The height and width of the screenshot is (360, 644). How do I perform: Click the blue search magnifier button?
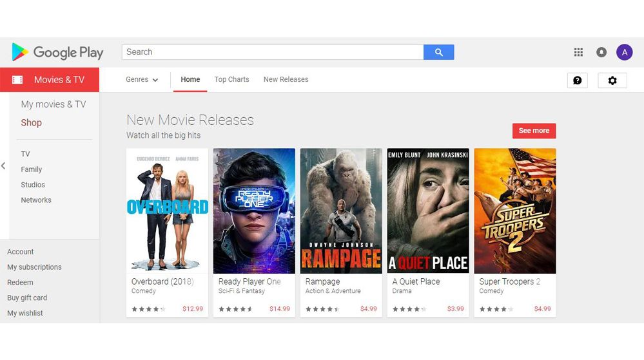[x=438, y=52]
